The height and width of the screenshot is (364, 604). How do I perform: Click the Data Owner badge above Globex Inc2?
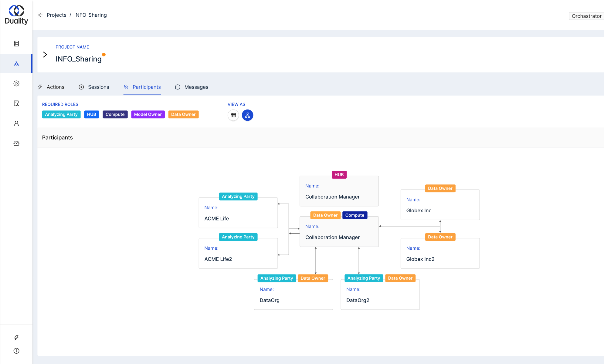(440, 237)
